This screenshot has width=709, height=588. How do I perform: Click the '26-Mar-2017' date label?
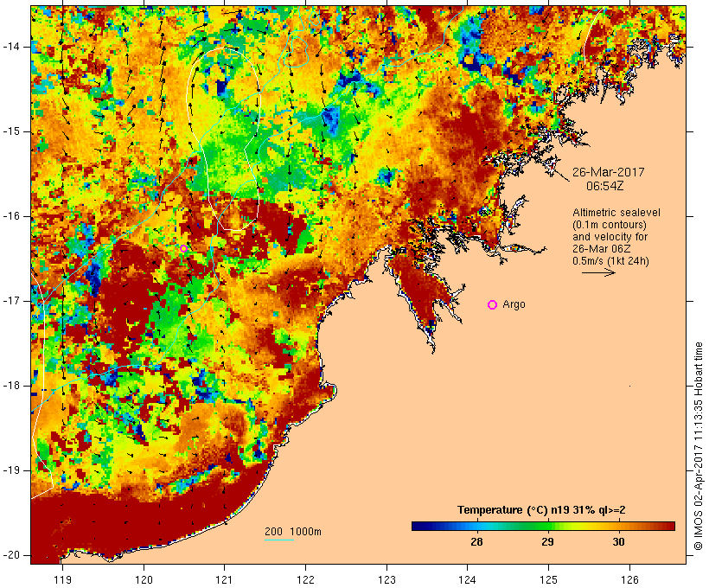(608, 172)
